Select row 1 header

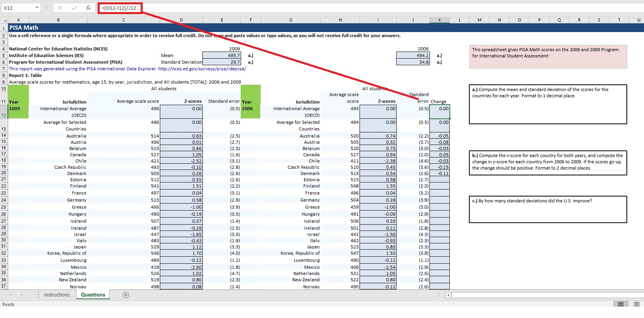[x=4, y=28]
